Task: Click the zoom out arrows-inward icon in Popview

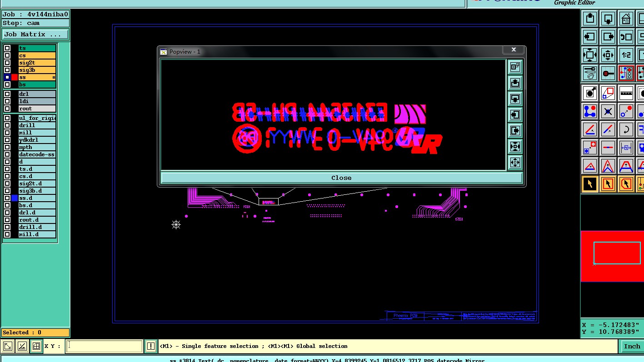Action: [515, 146]
